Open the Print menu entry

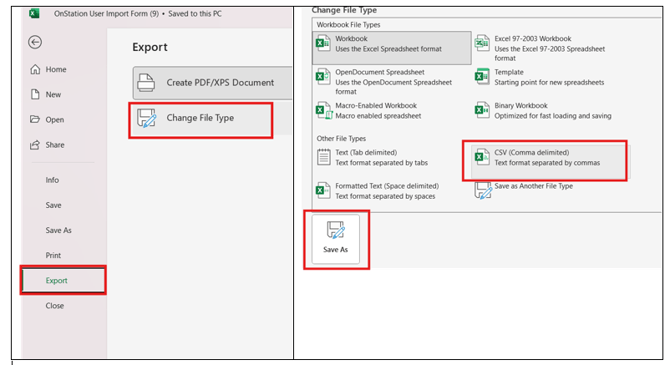point(53,255)
